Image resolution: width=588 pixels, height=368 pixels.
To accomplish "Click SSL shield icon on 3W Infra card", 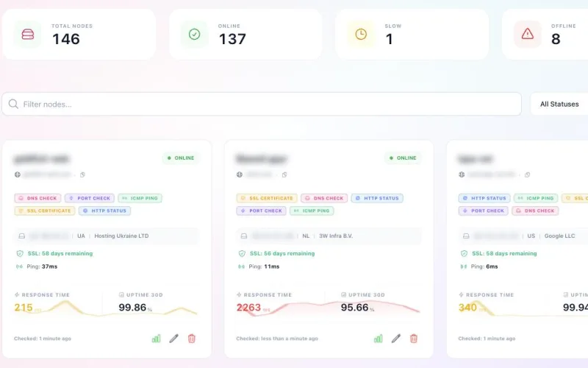I will click(x=242, y=253).
